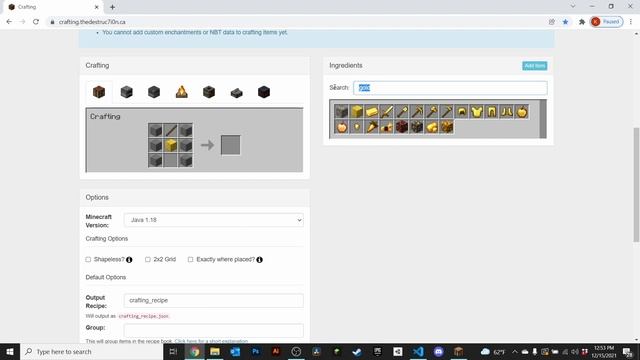Click the page vertical scrollbar
This screenshot has height=360, width=640.
pyautogui.click(x=636, y=184)
